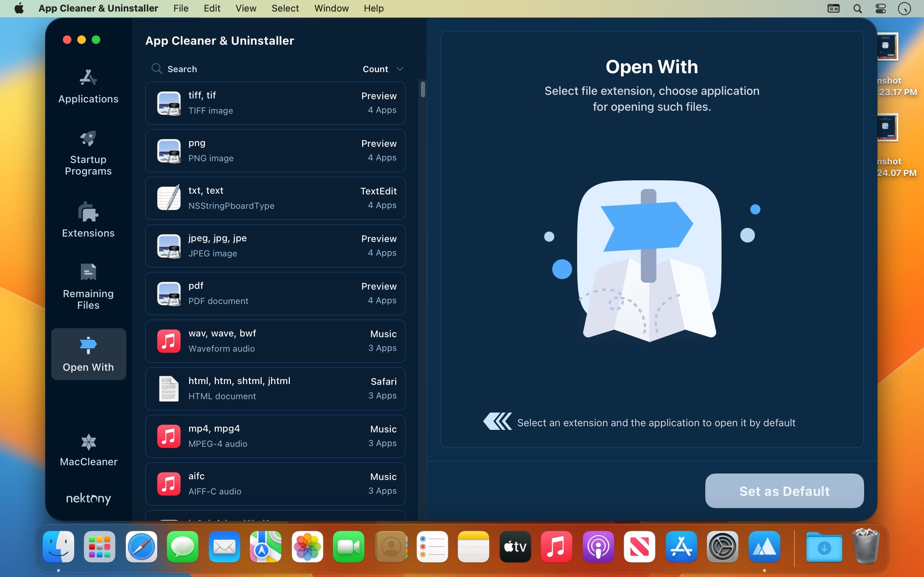Click the Count dropdown to sort
The width and height of the screenshot is (924, 577).
tap(382, 69)
